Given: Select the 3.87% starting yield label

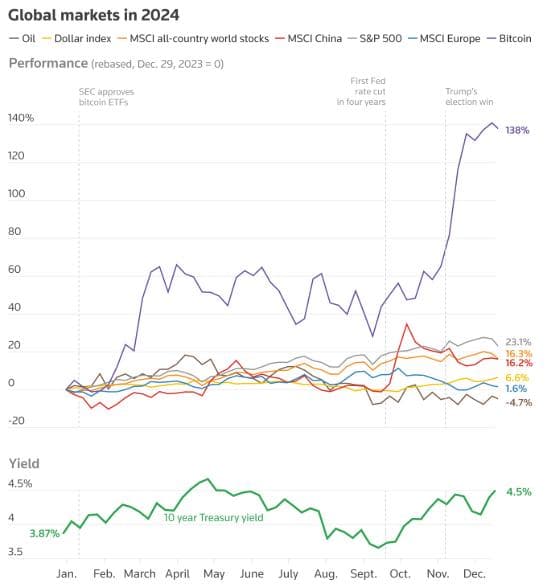Looking at the screenshot, I should [44, 534].
